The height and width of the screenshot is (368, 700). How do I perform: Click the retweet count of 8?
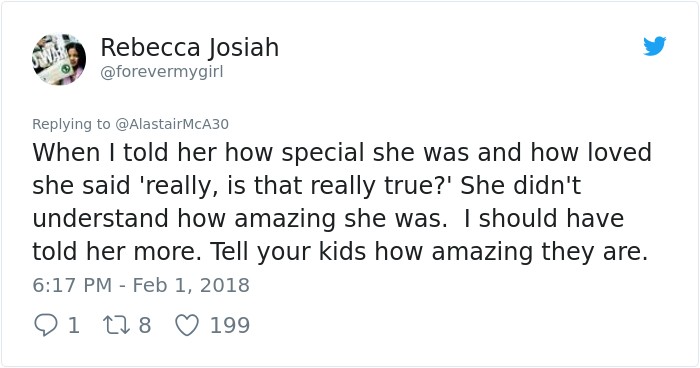tap(145, 325)
